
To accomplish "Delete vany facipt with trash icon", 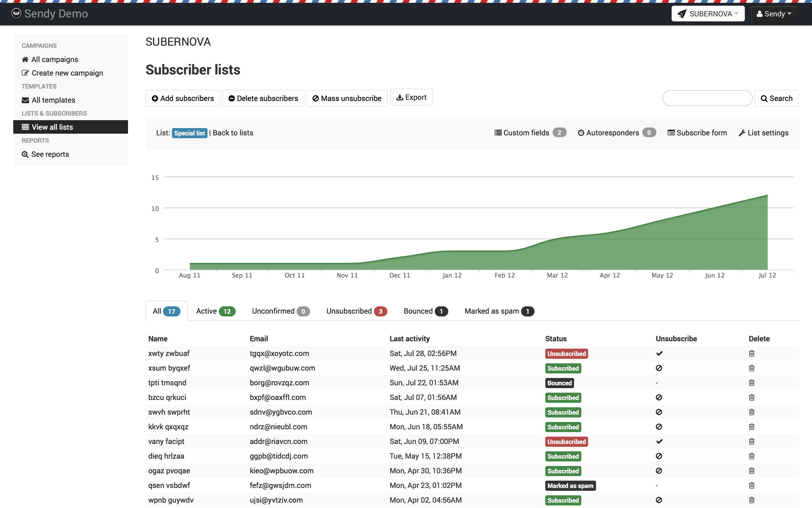I will click(752, 441).
